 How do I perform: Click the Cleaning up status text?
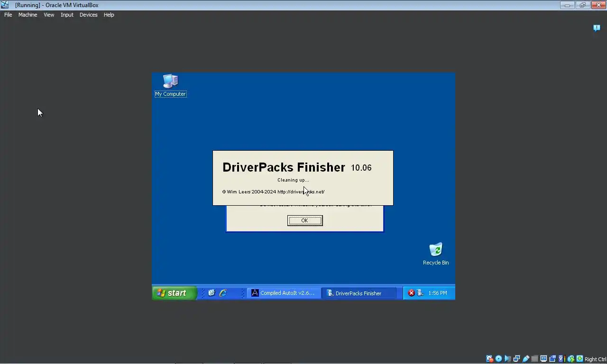293,180
